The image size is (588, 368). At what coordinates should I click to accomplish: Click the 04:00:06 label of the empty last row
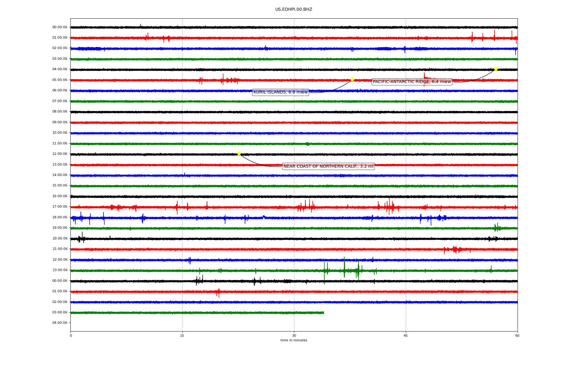pyautogui.click(x=60, y=323)
